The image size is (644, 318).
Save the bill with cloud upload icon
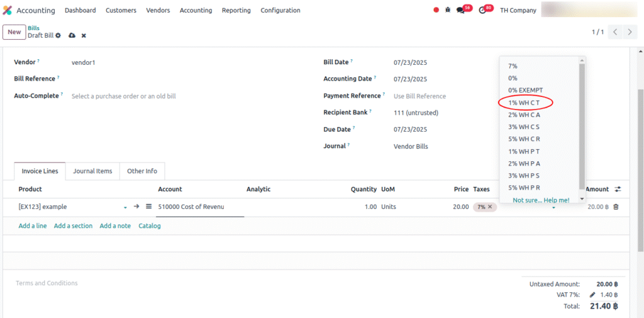72,35
